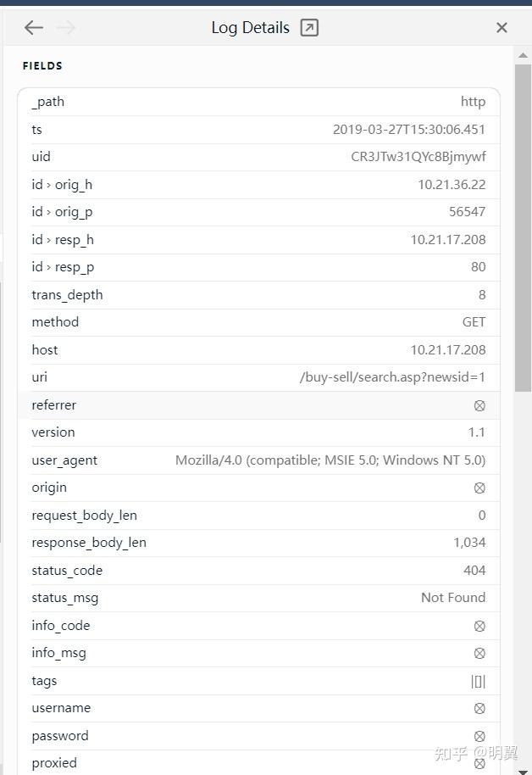
Task: Click the back arrow icon
Action: pyautogui.click(x=34, y=28)
